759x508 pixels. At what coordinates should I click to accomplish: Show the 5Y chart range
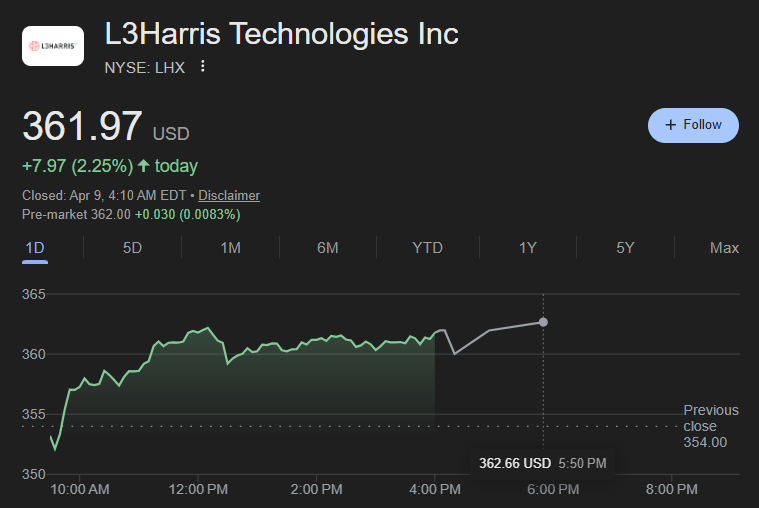[x=625, y=248]
